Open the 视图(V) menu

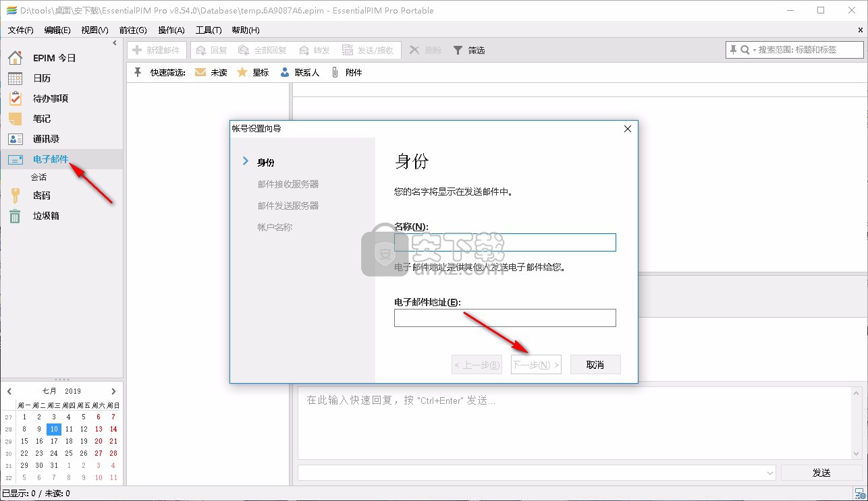pos(94,30)
